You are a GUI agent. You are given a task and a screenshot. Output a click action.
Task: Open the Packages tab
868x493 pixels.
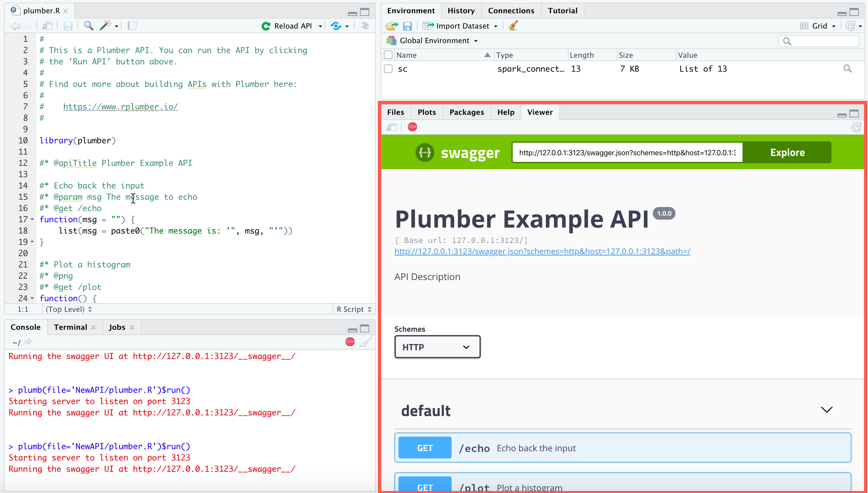pyautogui.click(x=467, y=112)
